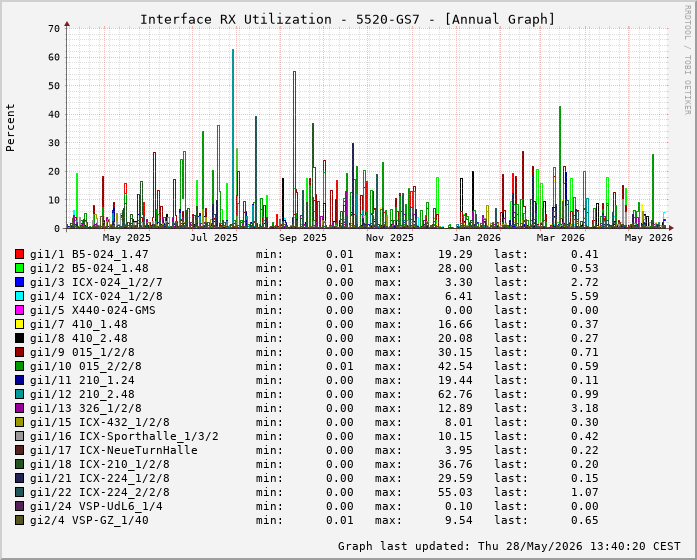Click the olive swatch for gi1/15 ICX-432_1/2/8
The height and width of the screenshot is (560, 697).
click(19, 422)
